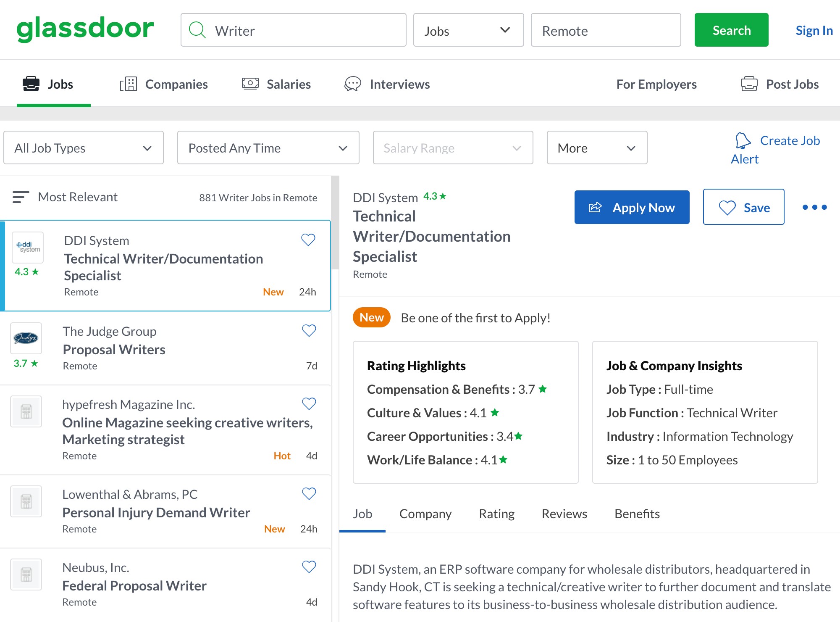Save DDI System job with heart icon
The height and width of the screenshot is (622, 840).
tap(308, 240)
